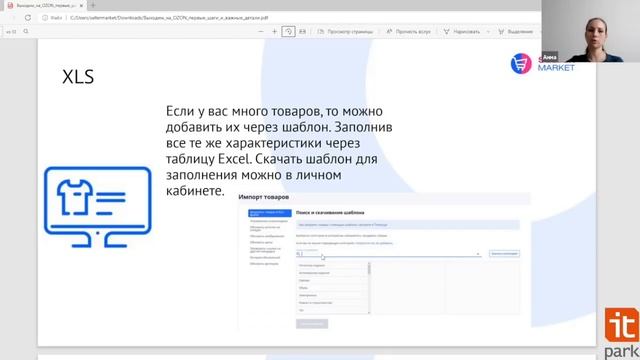Open Просмотр страницы view options

(x=345, y=31)
